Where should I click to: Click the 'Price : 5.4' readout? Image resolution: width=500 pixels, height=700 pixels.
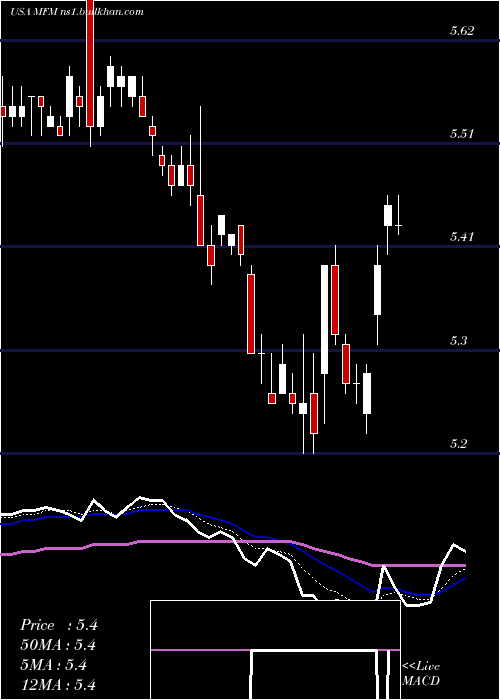(x=58, y=625)
